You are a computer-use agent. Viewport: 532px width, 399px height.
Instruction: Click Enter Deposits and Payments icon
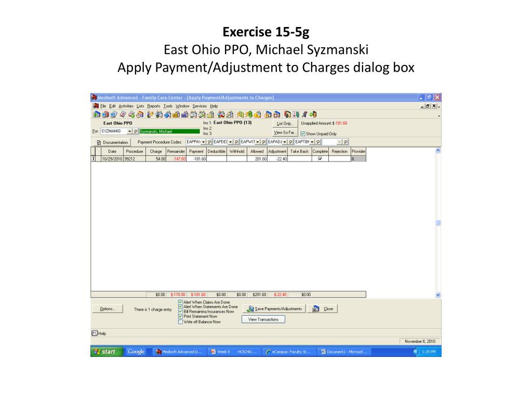(x=257, y=115)
